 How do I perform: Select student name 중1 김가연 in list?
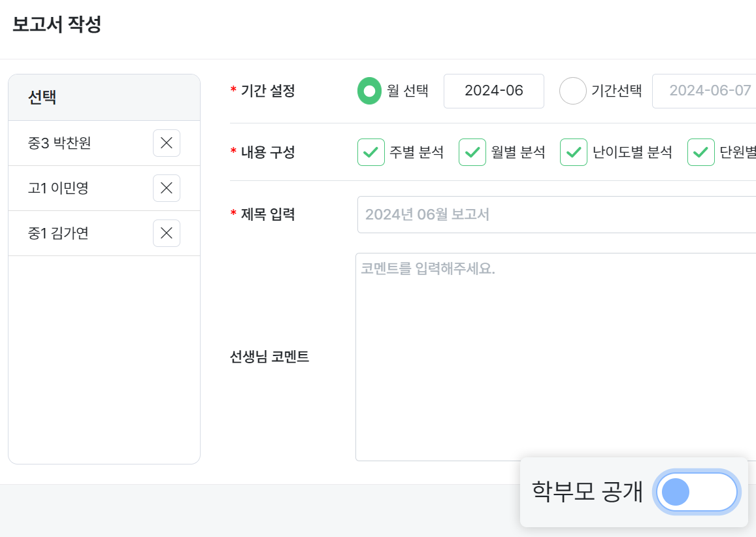pyautogui.click(x=58, y=233)
